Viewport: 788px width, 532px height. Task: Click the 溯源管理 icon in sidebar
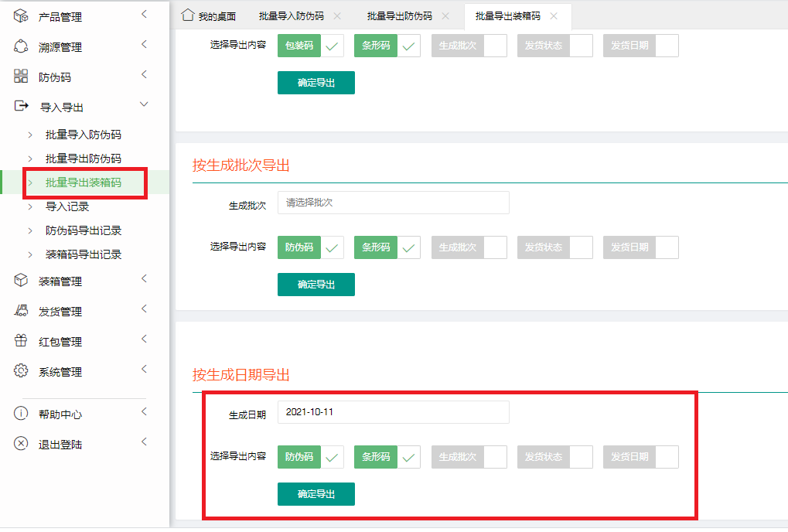21,46
